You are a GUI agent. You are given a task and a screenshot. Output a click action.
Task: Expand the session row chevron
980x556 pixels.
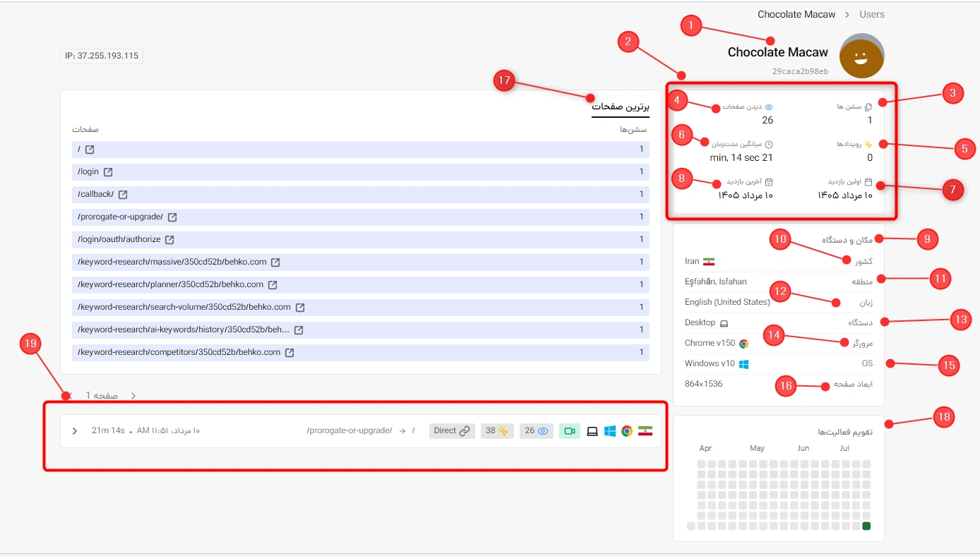point(75,431)
